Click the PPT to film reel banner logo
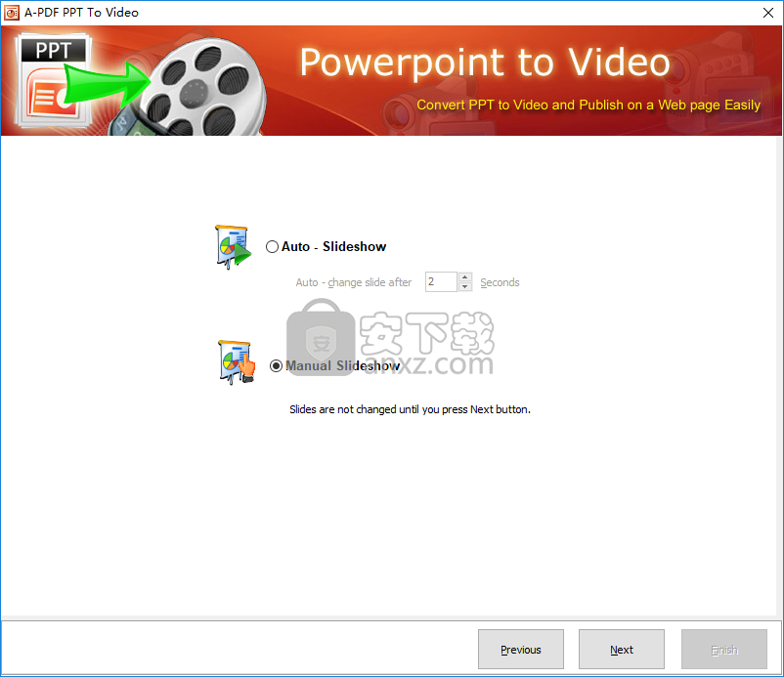784x677 pixels. click(140, 82)
